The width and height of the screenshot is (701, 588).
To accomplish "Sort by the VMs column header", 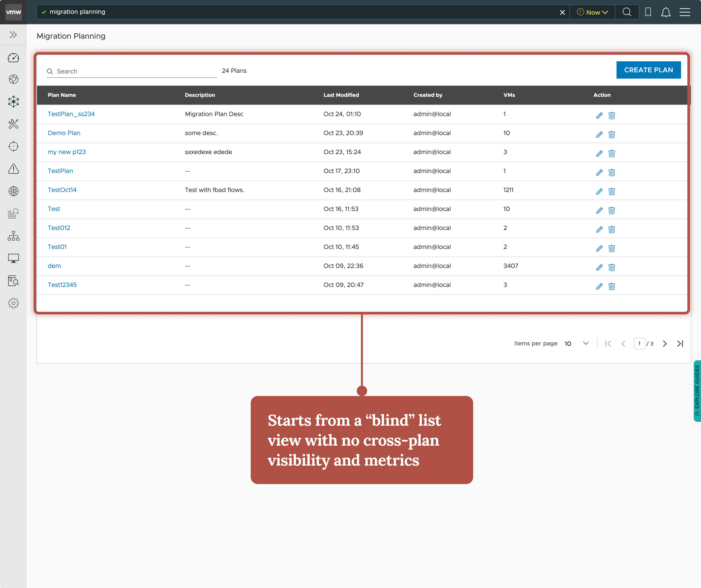I will (x=509, y=95).
